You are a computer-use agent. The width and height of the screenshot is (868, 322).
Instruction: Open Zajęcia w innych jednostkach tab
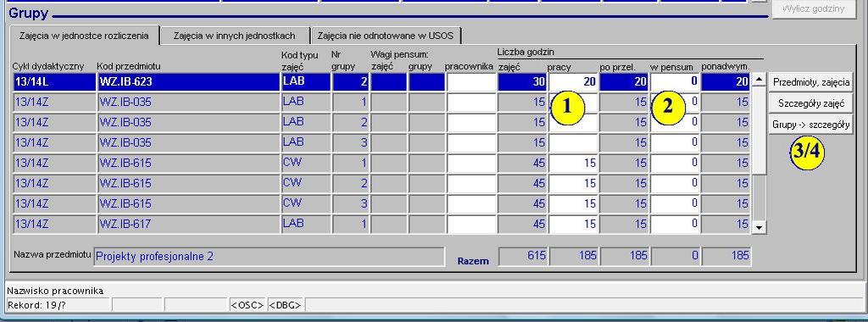[x=234, y=36]
